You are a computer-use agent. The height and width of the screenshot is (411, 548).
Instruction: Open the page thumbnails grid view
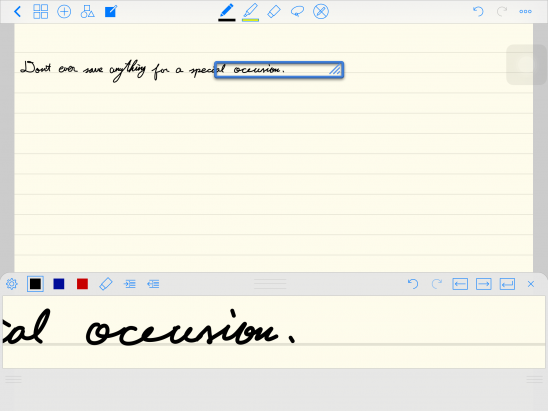tap(41, 12)
